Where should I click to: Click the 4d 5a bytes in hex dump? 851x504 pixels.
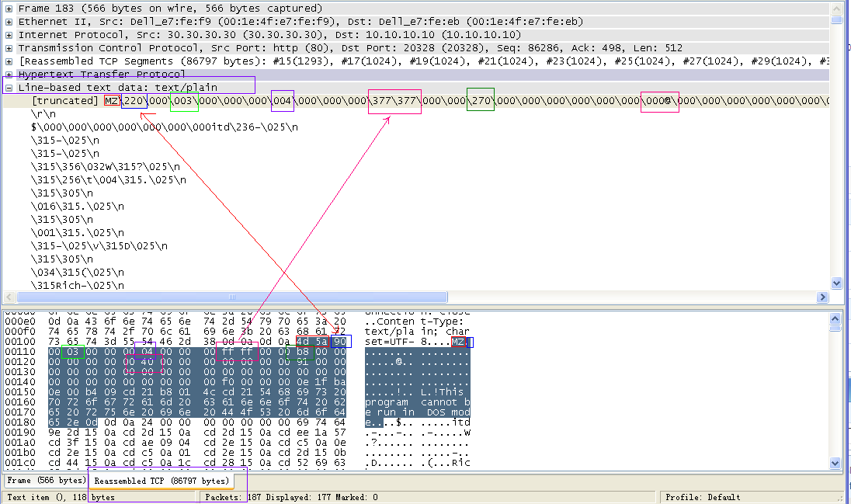click(311, 342)
